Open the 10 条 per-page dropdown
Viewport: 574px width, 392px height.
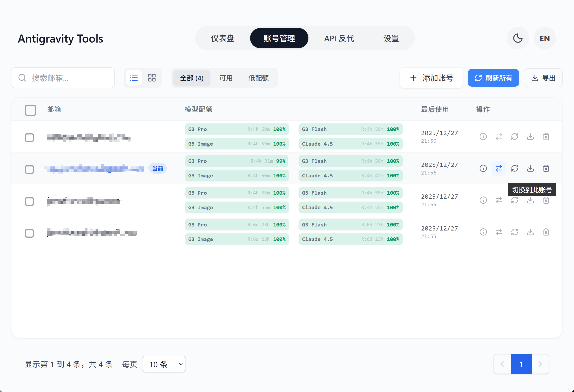coord(164,364)
